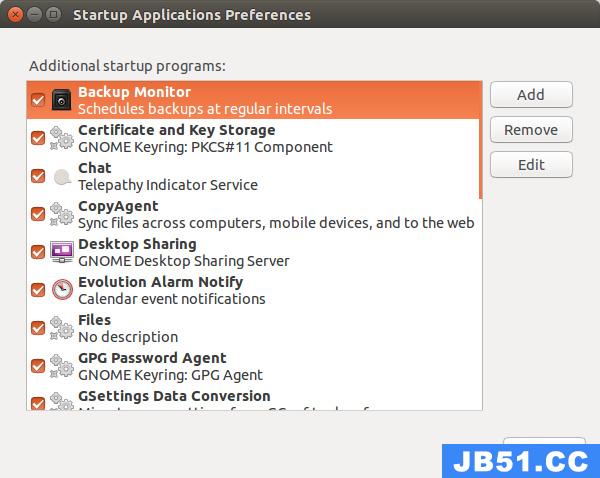Click 'GNOME Keyring: PKCS#11 Component' description
This screenshot has height=478, width=600.
pyautogui.click(x=205, y=147)
